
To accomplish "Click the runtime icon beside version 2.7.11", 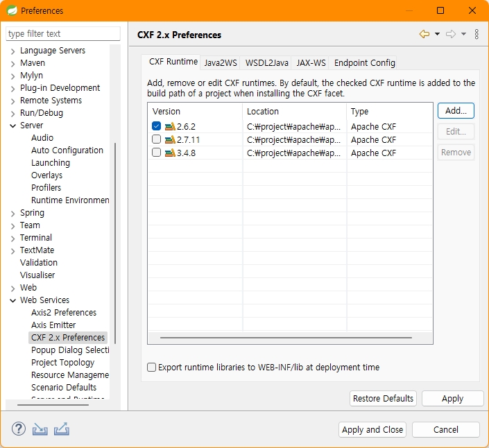I will 170,139.
